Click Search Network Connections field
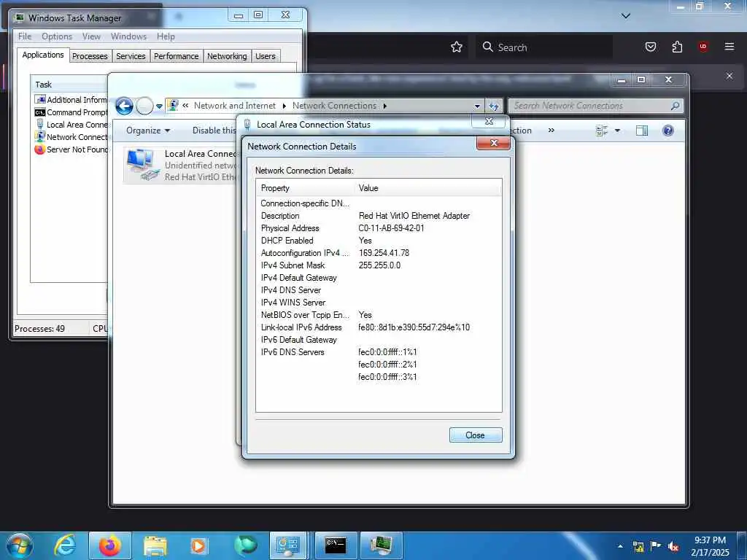The image size is (747, 560). point(595,106)
